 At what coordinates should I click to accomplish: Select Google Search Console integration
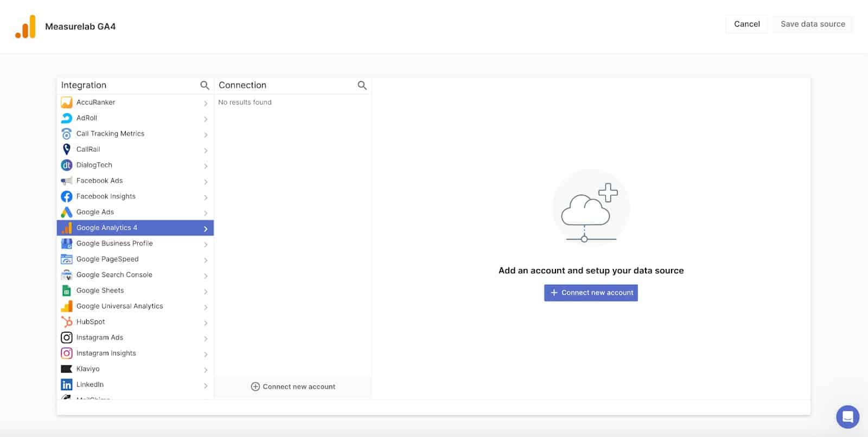click(x=135, y=275)
